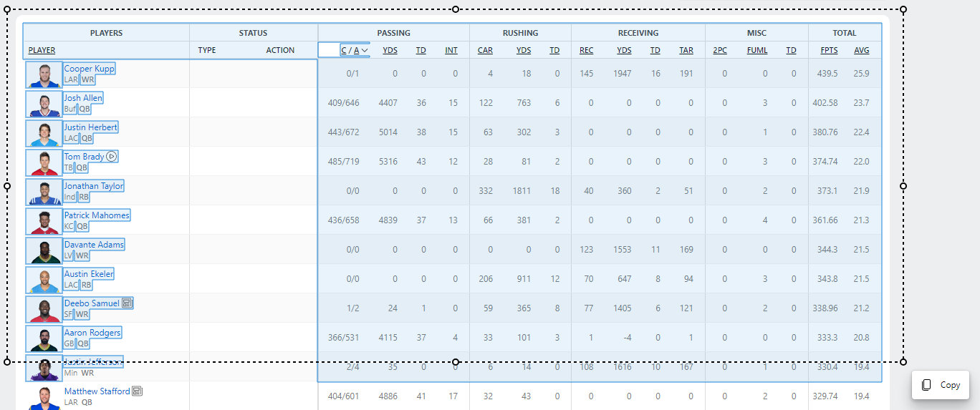Open Patrick Mahomes' player page

(x=97, y=215)
